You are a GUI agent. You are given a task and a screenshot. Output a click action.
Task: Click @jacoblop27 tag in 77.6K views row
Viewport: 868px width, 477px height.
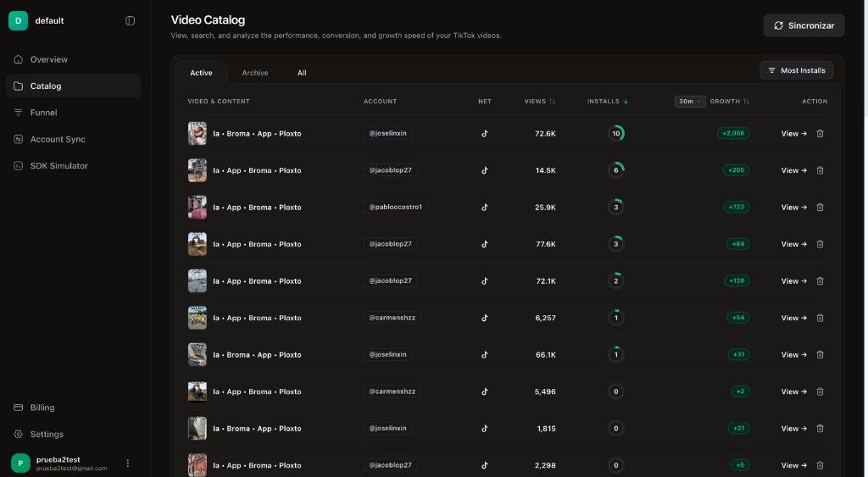coord(390,244)
